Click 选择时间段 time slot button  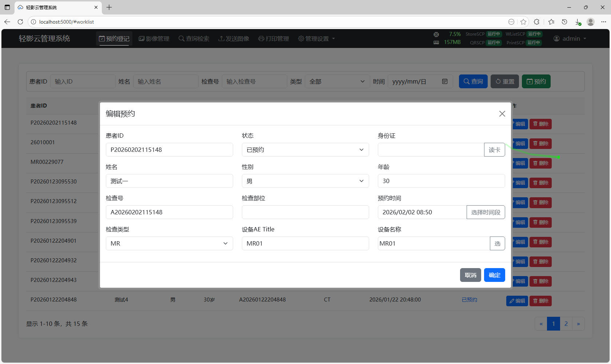486,212
